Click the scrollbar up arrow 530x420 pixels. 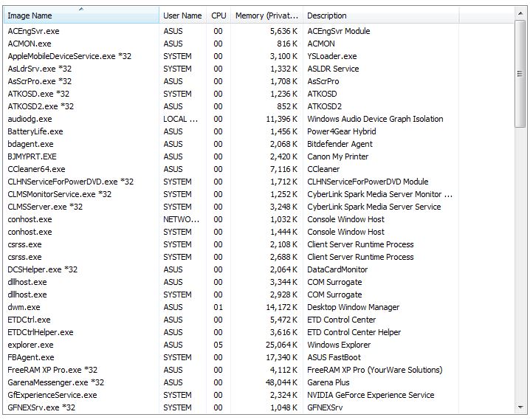coord(520,13)
